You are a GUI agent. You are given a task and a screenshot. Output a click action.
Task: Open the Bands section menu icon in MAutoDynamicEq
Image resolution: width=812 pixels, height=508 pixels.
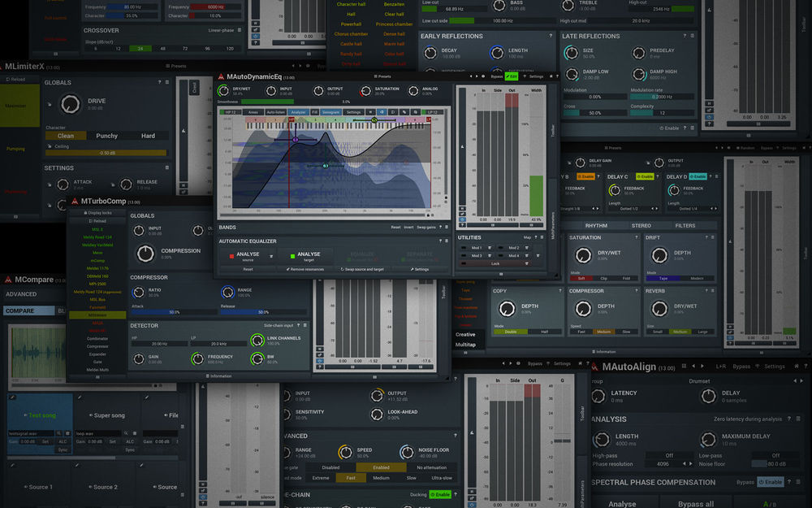pyautogui.click(x=447, y=227)
